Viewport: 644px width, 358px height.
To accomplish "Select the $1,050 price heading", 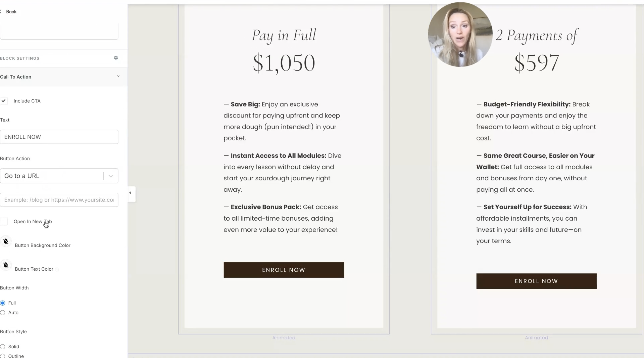I will point(284,63).
